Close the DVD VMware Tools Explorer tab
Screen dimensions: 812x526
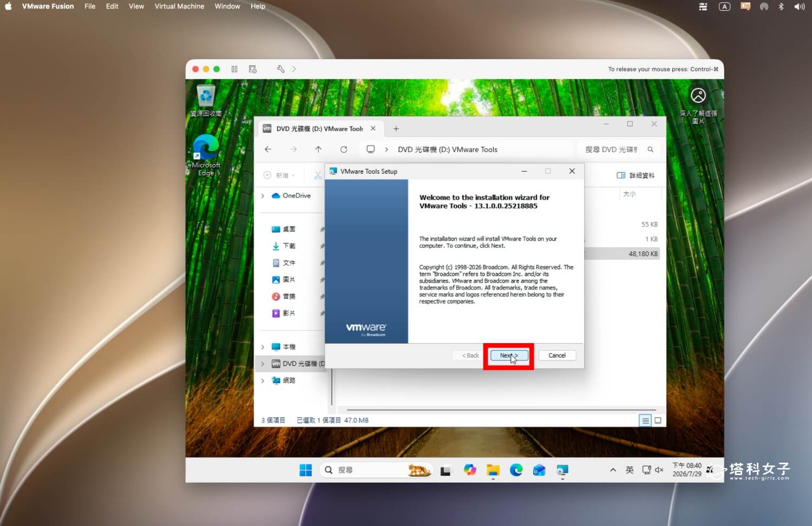pos(373,129)
